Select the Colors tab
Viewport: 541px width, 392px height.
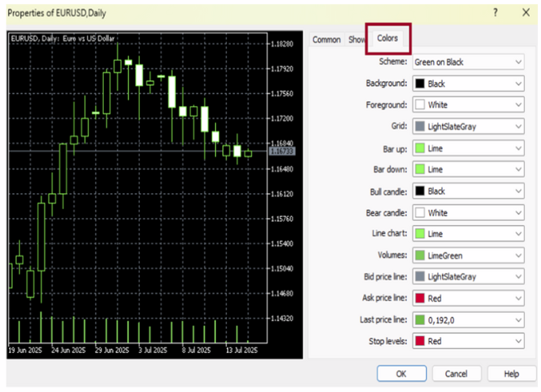pyautogui.click(x=387, y=38)
